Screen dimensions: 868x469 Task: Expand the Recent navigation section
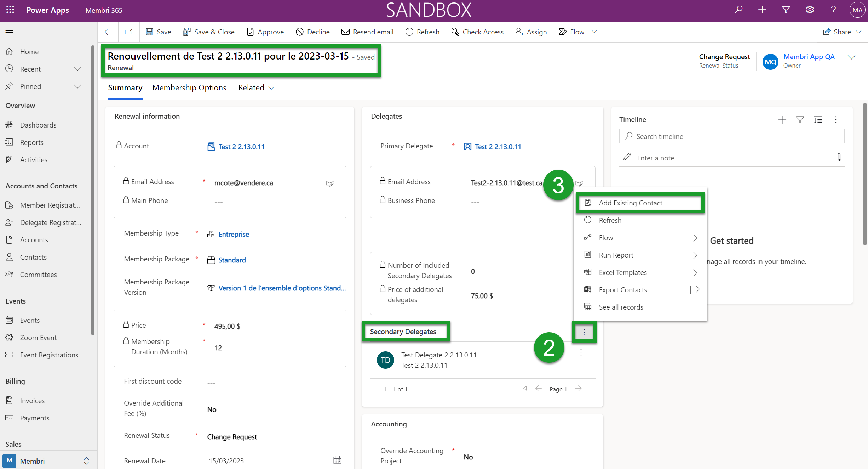77,69
